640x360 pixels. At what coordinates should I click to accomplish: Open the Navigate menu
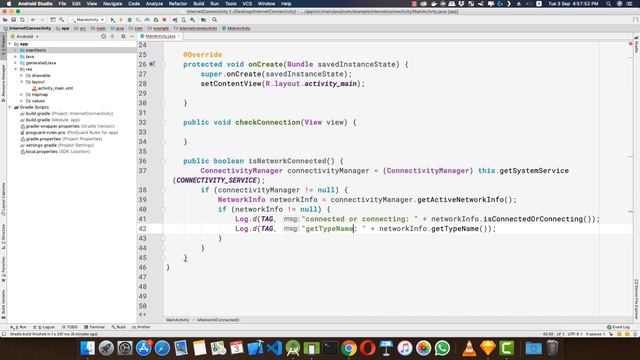tap(112, 4)
